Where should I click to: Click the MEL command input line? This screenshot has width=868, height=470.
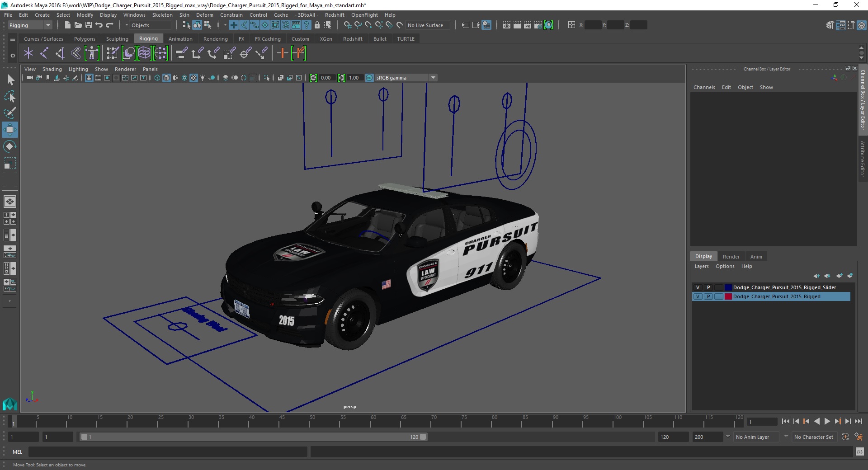click(x=168, y=452)
